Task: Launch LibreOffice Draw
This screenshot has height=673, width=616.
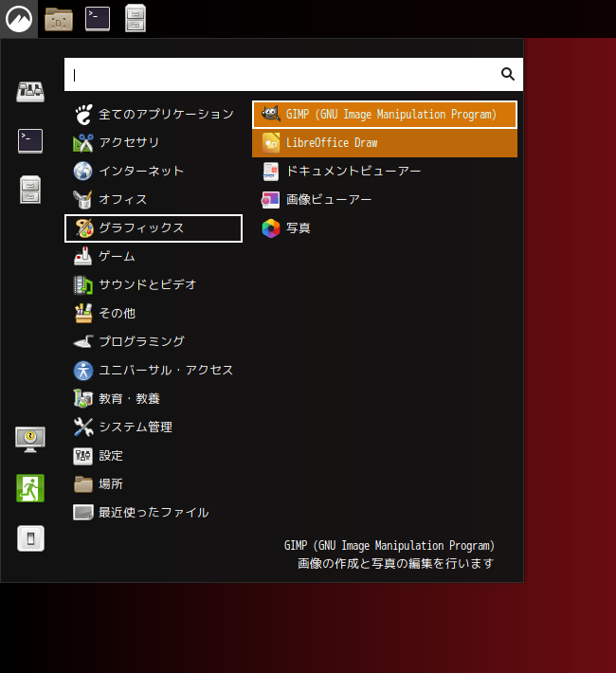Action: coord(385,143)
